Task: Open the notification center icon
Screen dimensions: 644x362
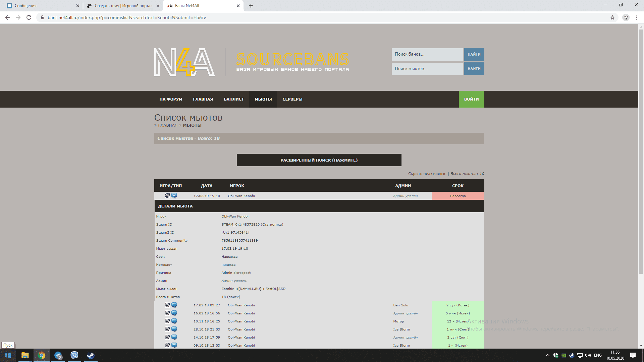Action: [x=633, y=355]
